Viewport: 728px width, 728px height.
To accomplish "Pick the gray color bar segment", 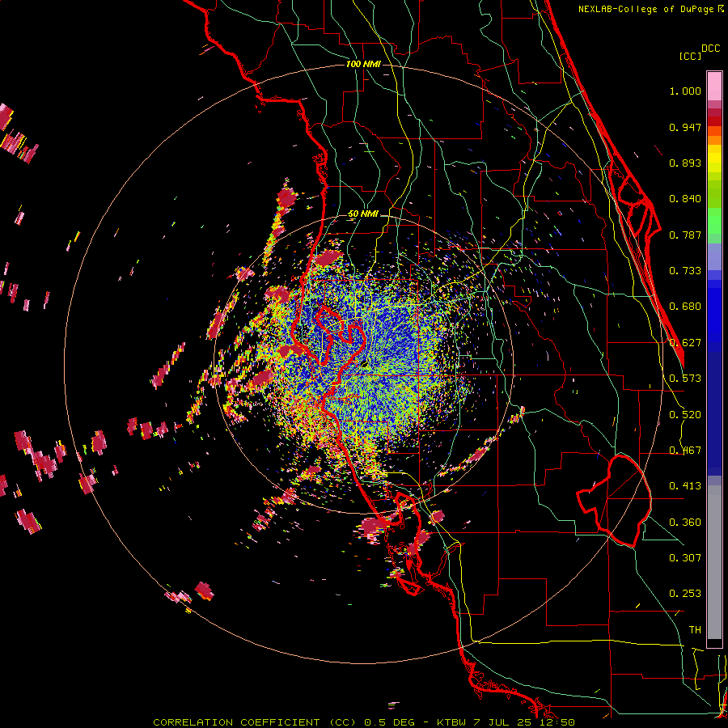I will [714, 562].
